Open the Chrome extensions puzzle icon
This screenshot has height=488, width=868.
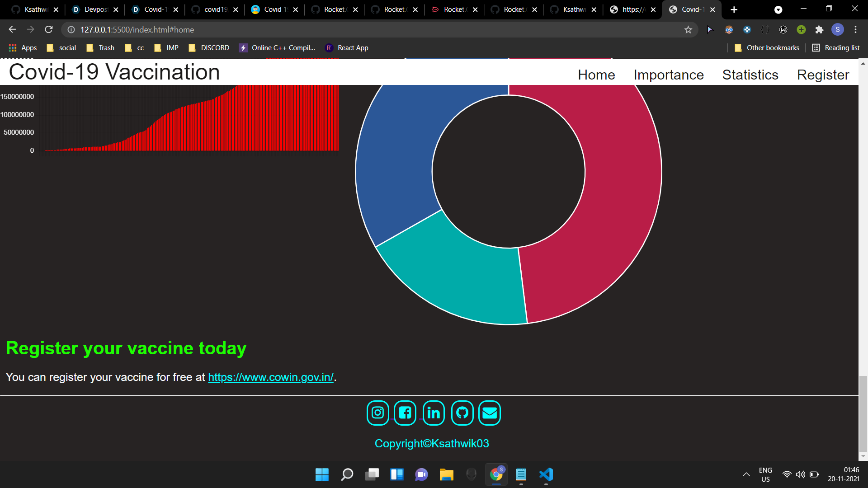coord(819,30)
